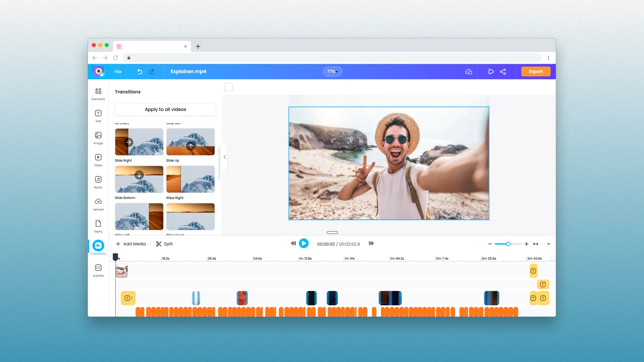
Task: Open the Text tab in sidebar
Action: tap(98, 116)
